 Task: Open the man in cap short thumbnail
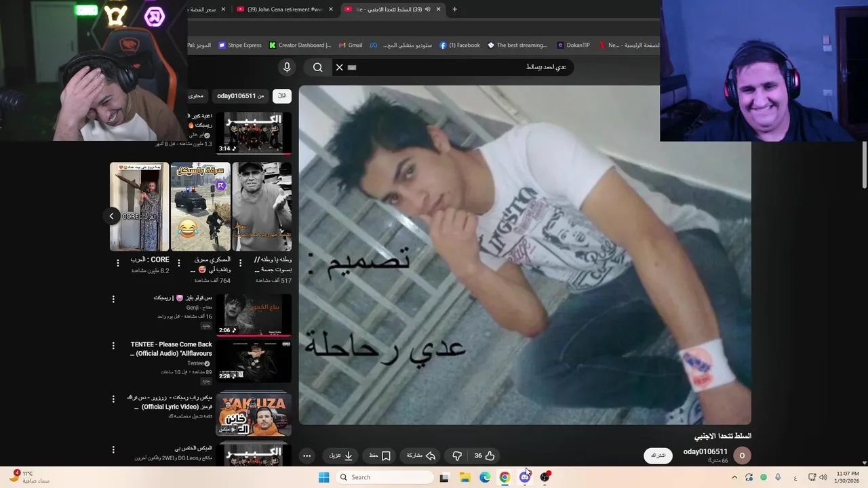[262, 207]
